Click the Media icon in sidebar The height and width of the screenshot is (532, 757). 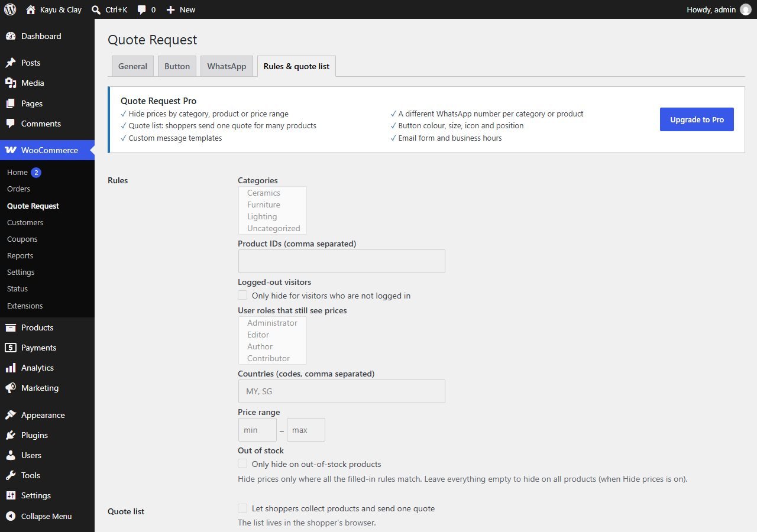[11, 83]
